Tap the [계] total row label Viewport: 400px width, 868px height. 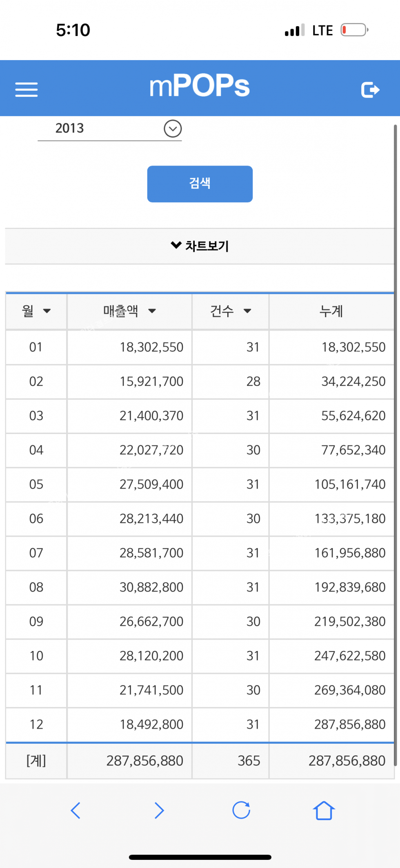36,761
